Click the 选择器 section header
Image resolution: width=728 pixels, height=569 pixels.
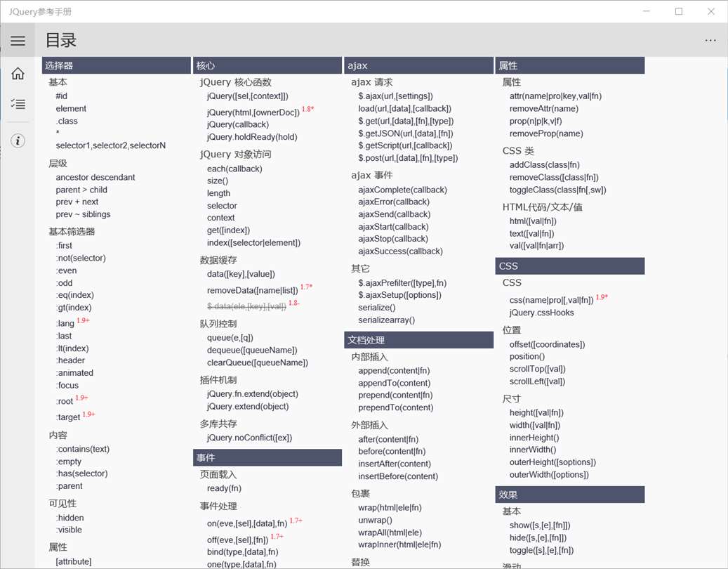(116, 65)
